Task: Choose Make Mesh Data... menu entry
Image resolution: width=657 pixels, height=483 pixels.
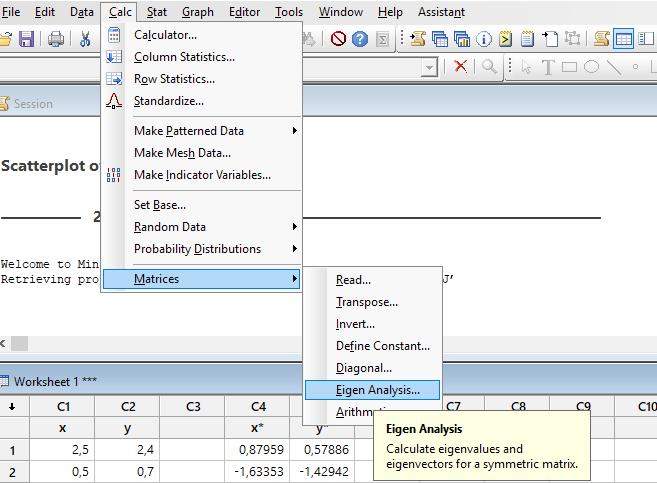Action: [x=202, y=153]
